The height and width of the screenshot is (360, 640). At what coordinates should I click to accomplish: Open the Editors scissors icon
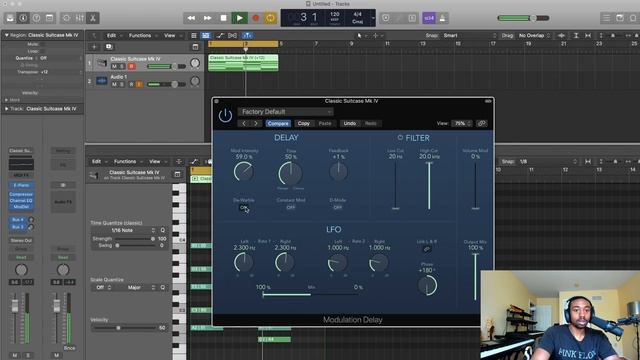point(93,18)
